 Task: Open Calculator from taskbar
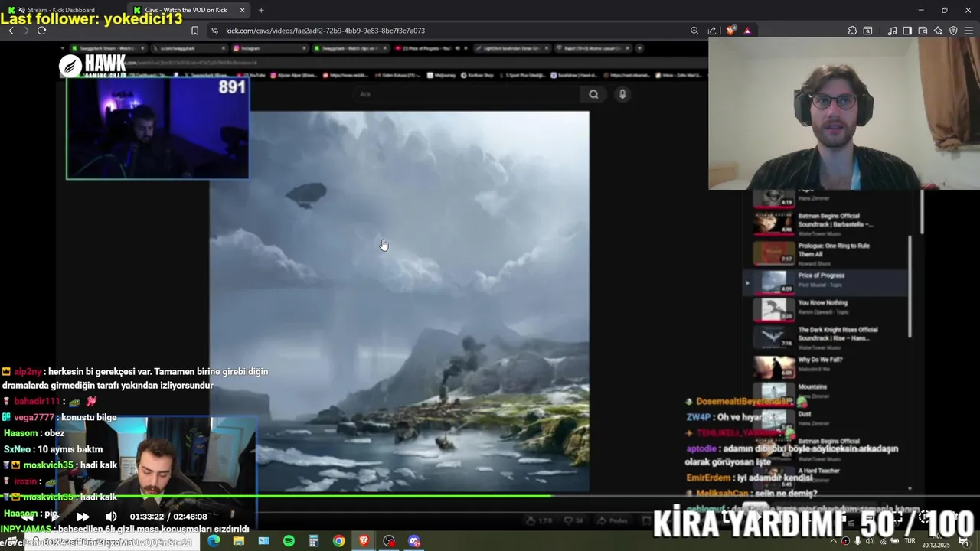click(x=314, y=541)
